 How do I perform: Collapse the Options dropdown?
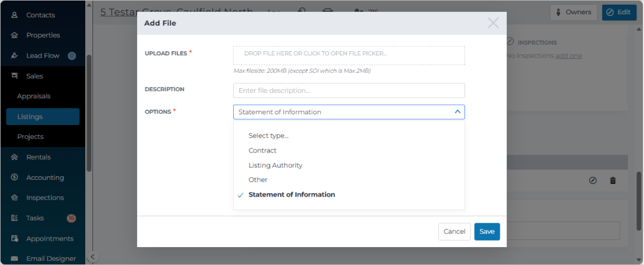349,112
